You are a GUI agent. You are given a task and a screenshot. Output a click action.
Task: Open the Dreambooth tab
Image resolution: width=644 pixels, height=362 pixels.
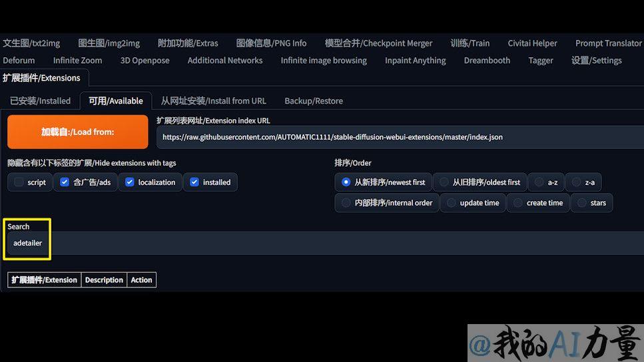click(x=487, y=61)
